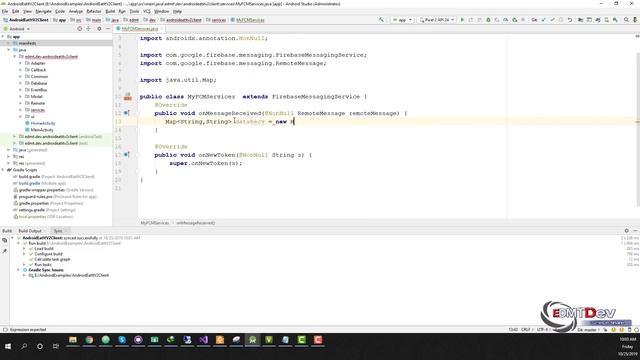Open the Refactor menu
This screenshot has height=360, width=640.
pyautogui.click(x=94, y=11)
